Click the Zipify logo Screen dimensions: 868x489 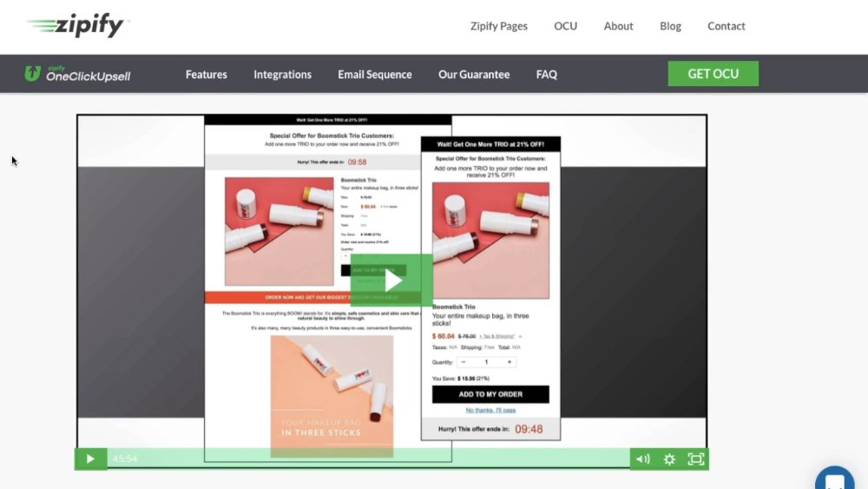click(78, 25)
